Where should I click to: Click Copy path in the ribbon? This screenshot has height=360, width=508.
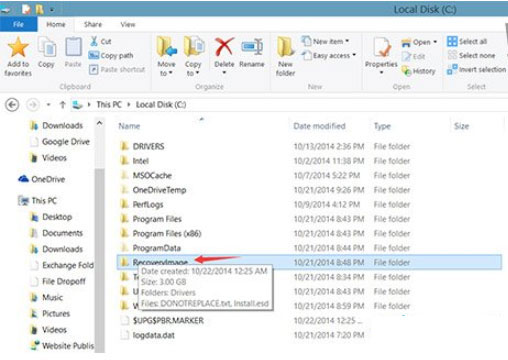click(111, 55)
